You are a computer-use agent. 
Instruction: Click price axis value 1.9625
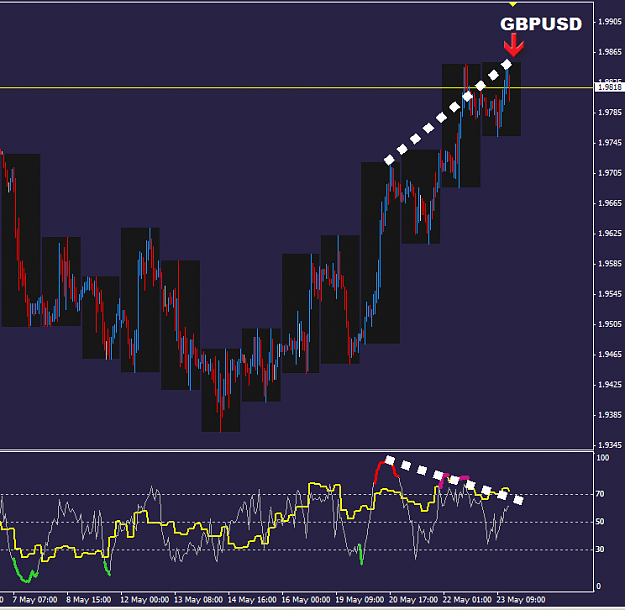pos(610,233)
